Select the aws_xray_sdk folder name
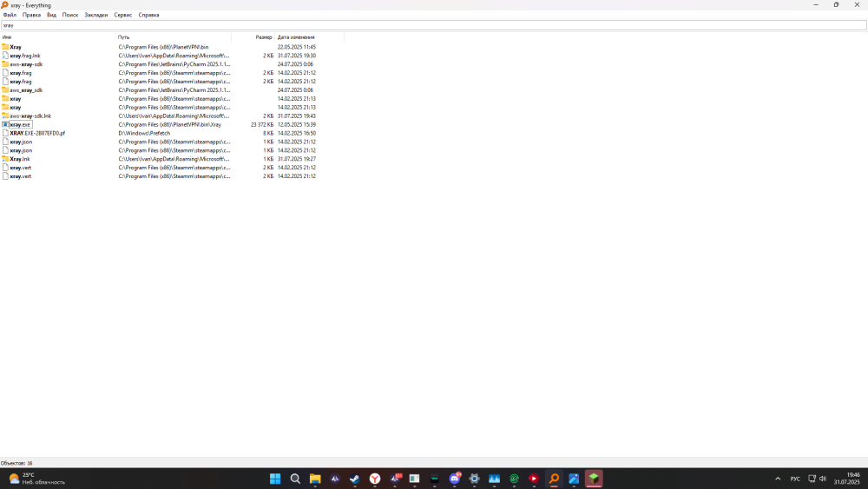The height and width of the screenshot is (489, 868). (x=26, y=89)
